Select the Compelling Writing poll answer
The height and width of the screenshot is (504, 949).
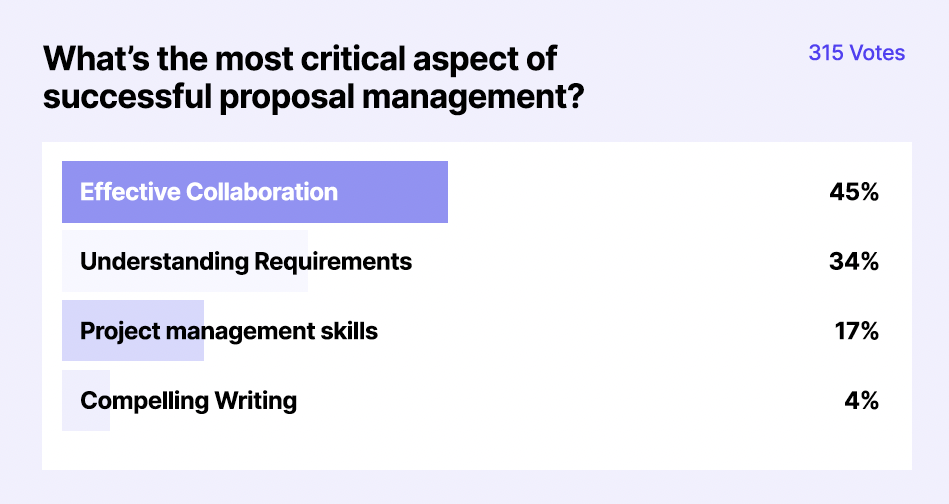188,401
